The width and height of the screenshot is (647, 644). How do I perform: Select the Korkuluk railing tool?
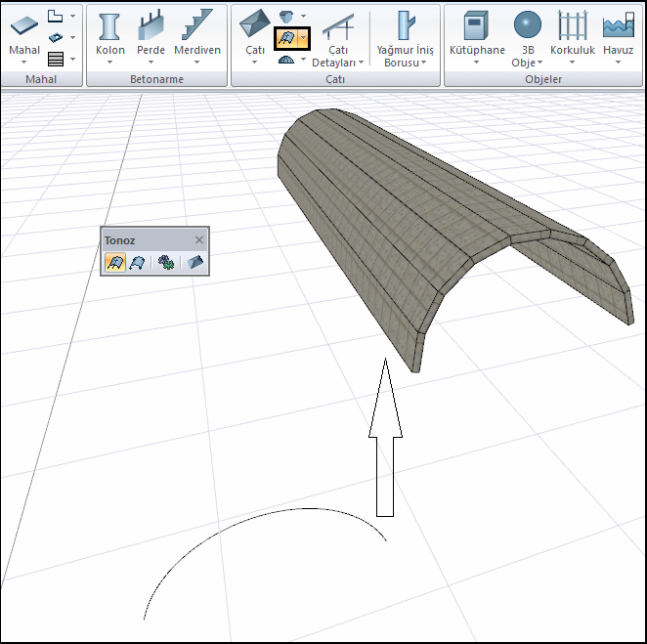[573, 26]
